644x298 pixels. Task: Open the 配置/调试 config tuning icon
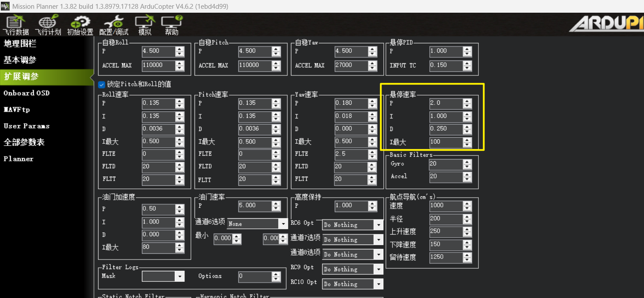113,25
